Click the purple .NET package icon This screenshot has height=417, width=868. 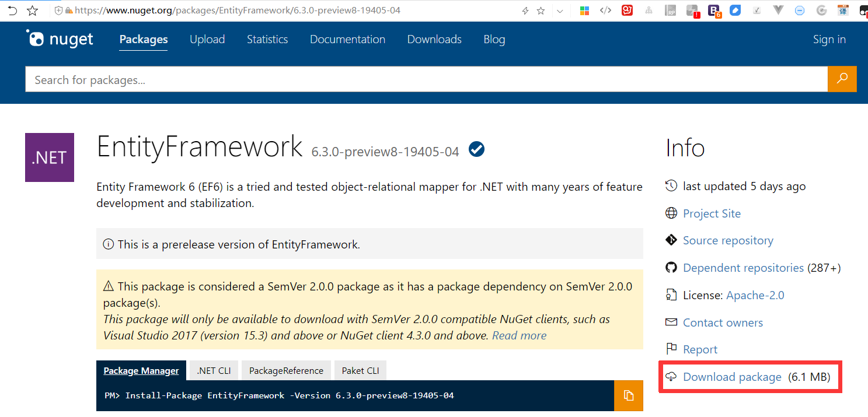pos(49,157)
